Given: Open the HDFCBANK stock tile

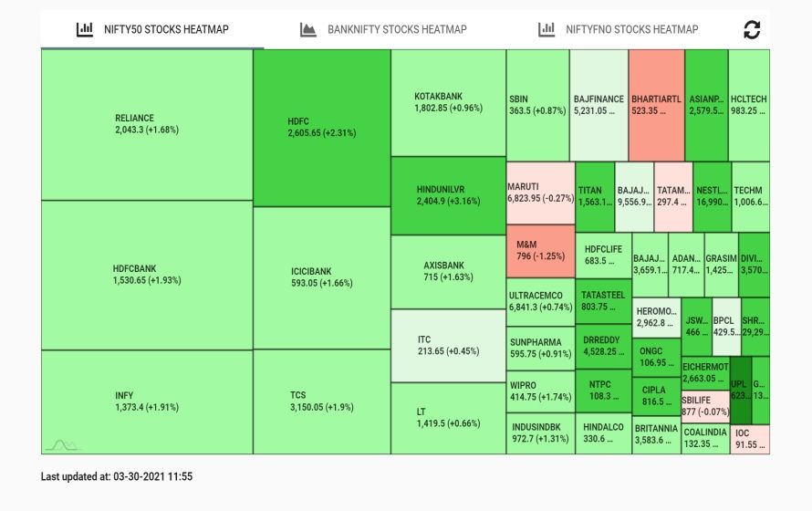Looking at the screenshot, I should [x=147, y=275].
